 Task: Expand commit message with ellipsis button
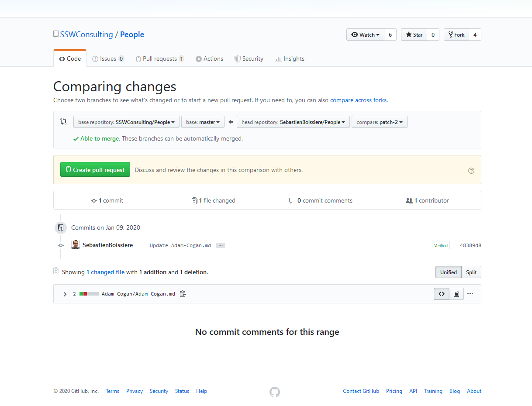(x=221, y=245)
